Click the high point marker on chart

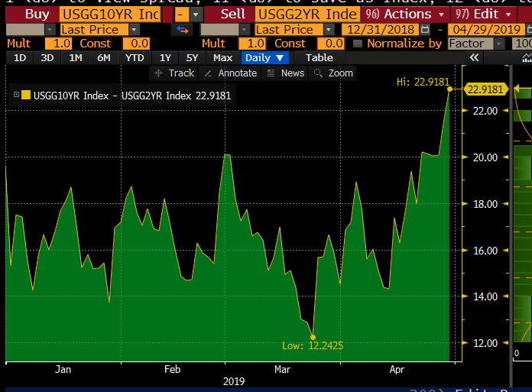[449, 89]
